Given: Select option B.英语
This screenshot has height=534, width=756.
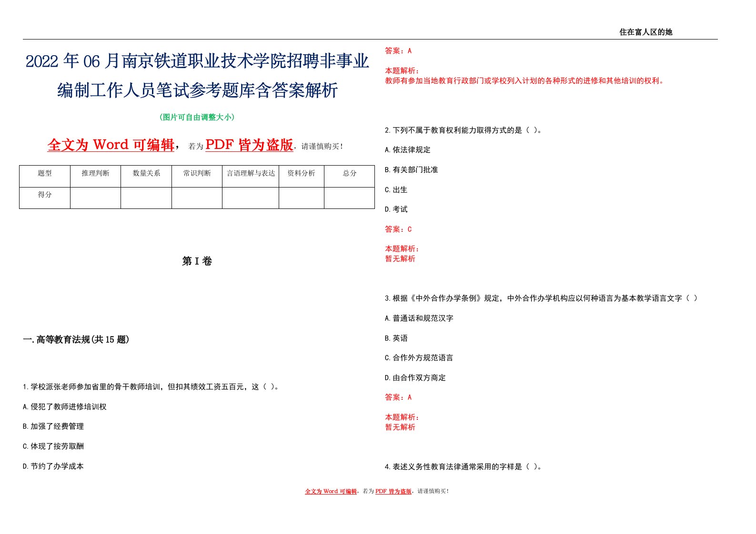Looking at the screenshot, I should pyautogui.click(x=396, y=338).
